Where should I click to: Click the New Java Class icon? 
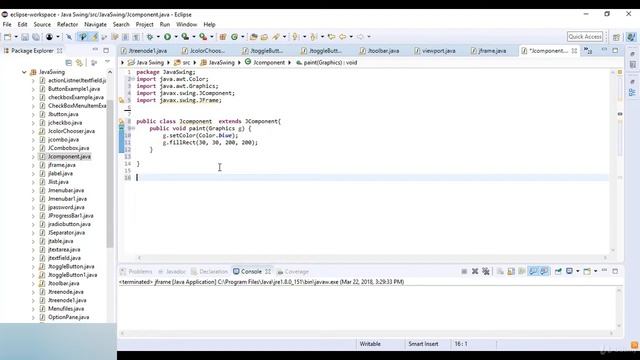tap(234, 37)
